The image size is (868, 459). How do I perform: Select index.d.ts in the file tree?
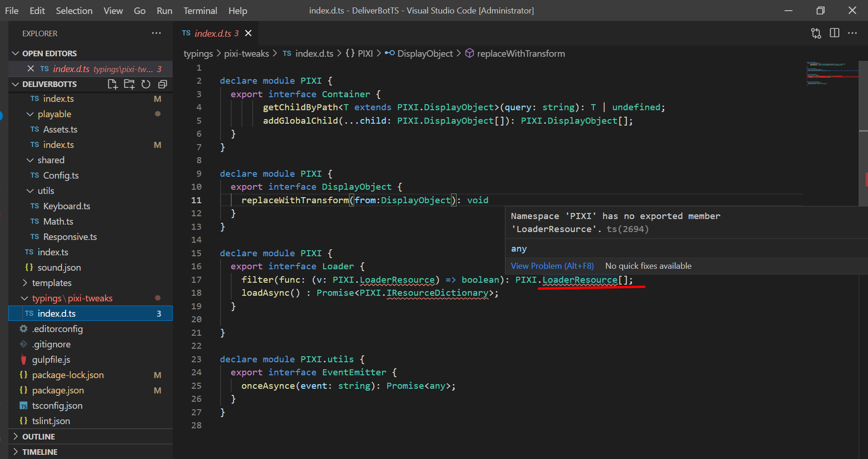(90, 313)
